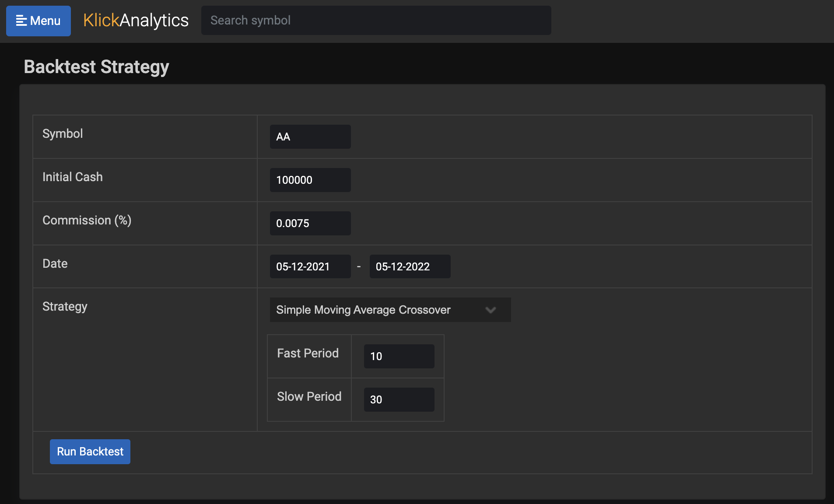The height and width of the screenshot is (504, 834).
Task: Click the Symbol row label
Action: click(63, 133)
